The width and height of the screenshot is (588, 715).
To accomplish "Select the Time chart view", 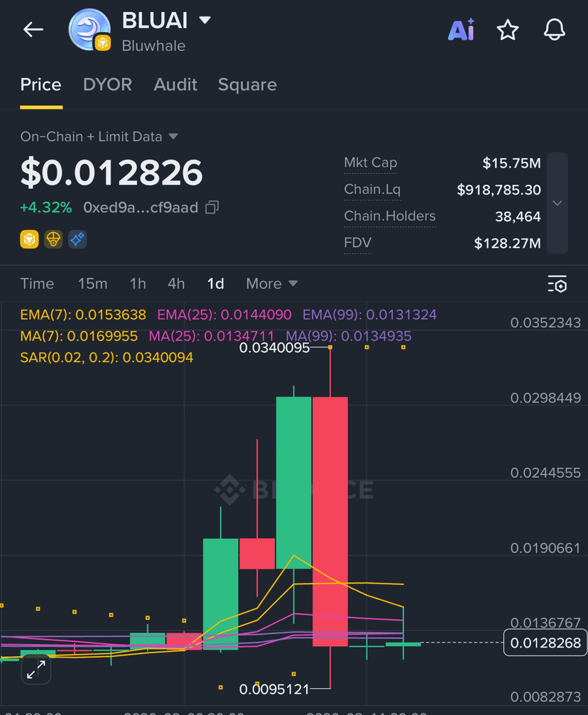I will click(x=37, y=284).
